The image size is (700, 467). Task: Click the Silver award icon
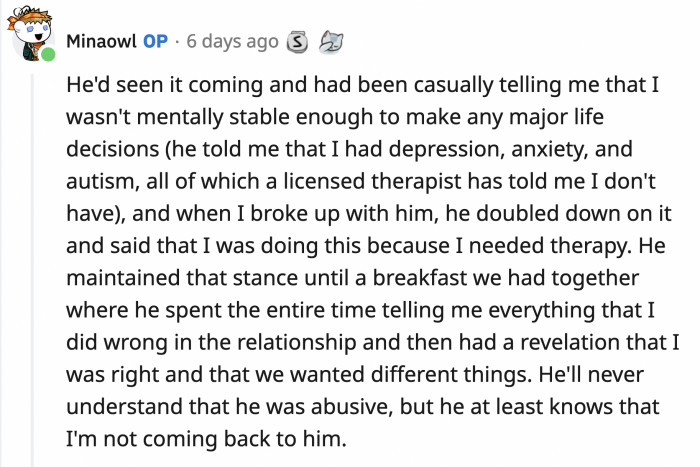point(297,42)
